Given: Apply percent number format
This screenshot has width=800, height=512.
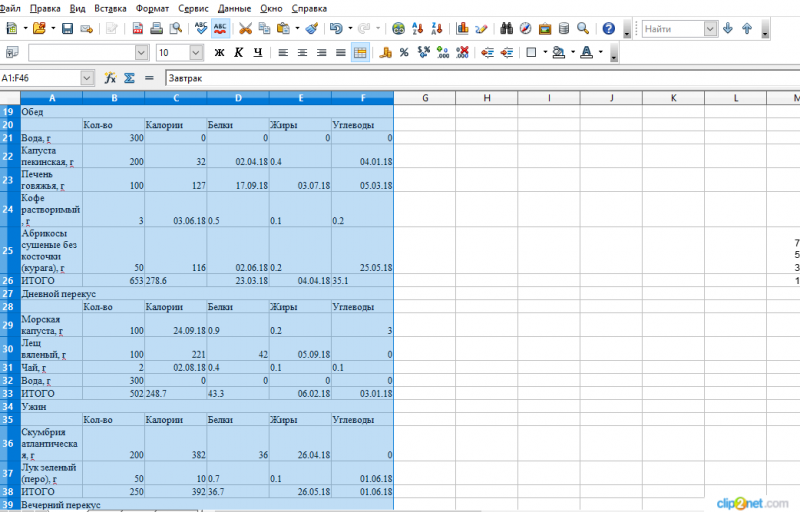Looking at the screenshot, I should click(x=403, y=52).
